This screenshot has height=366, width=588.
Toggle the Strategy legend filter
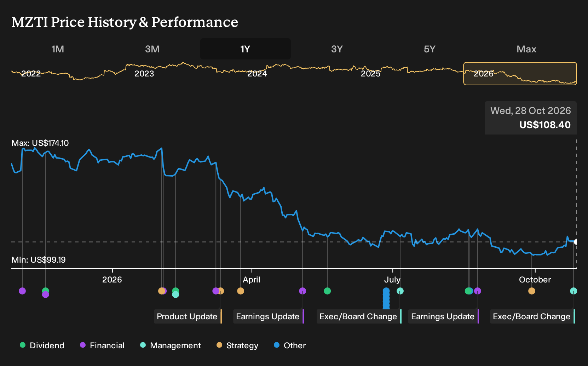[237, 345]
